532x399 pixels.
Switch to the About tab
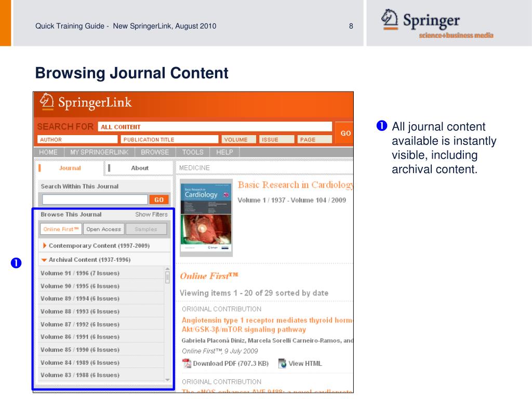pyautogui.click(x=139, y=168)
